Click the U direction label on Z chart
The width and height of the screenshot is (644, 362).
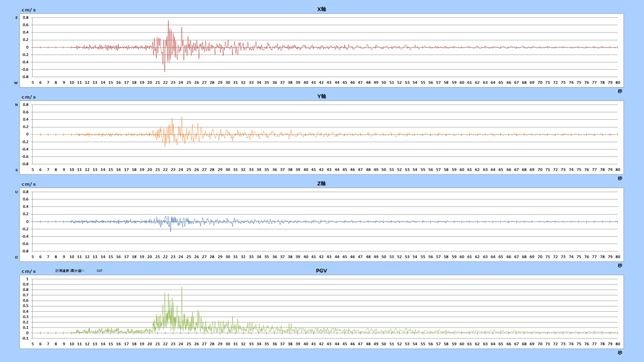16,192
